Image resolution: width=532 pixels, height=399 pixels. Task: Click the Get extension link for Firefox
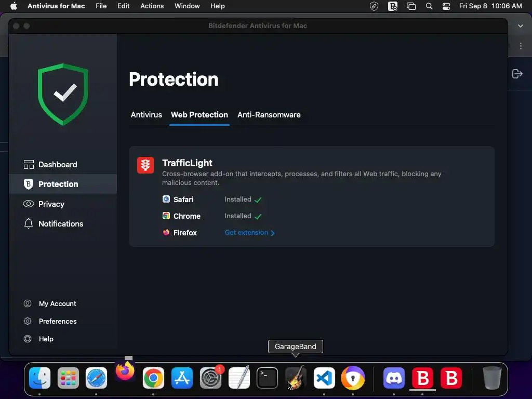pos(250,233)
